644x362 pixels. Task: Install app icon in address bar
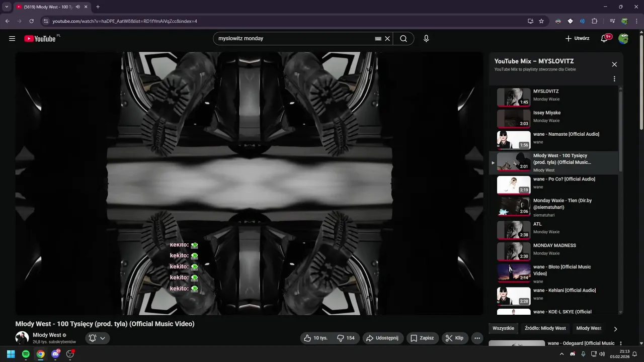pos(530,21)
